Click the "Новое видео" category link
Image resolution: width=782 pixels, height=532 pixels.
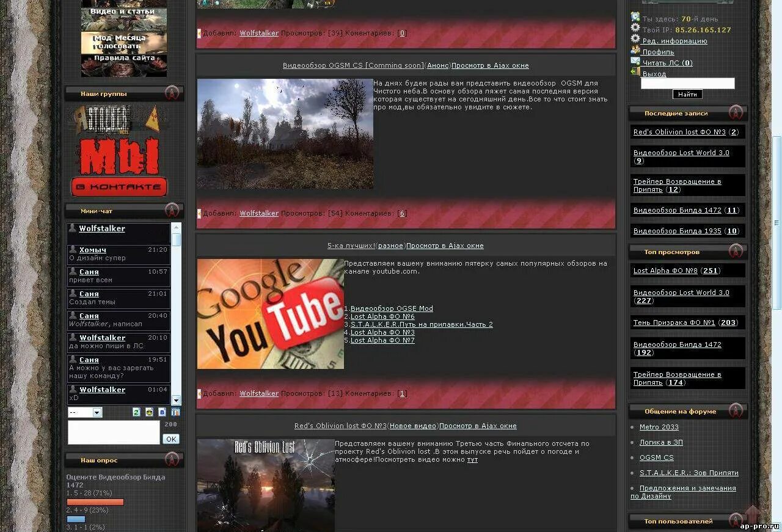click(413, 426)
